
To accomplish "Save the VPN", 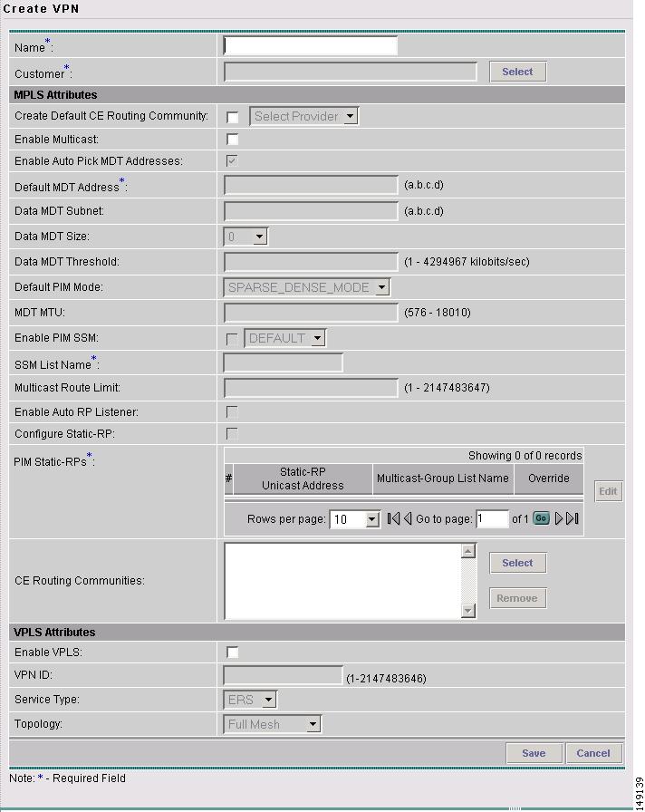I will click(x=534, y=753).
